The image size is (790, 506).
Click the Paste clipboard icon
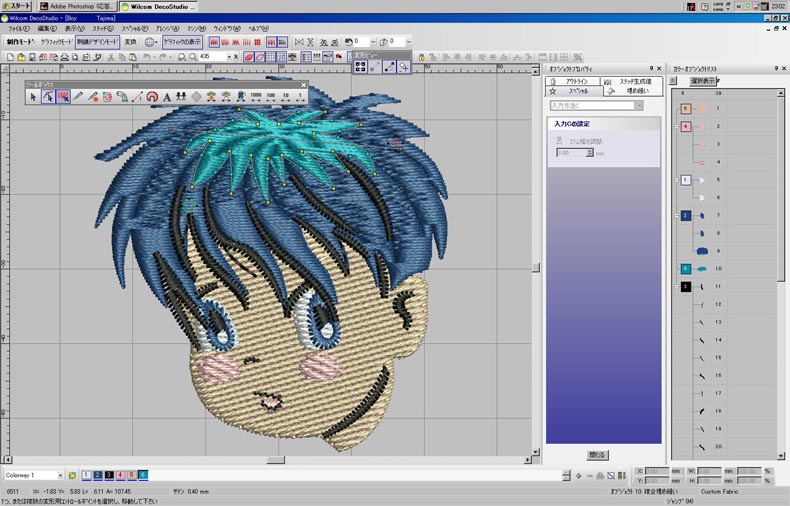pyautogui.click(x=133, y=57)
